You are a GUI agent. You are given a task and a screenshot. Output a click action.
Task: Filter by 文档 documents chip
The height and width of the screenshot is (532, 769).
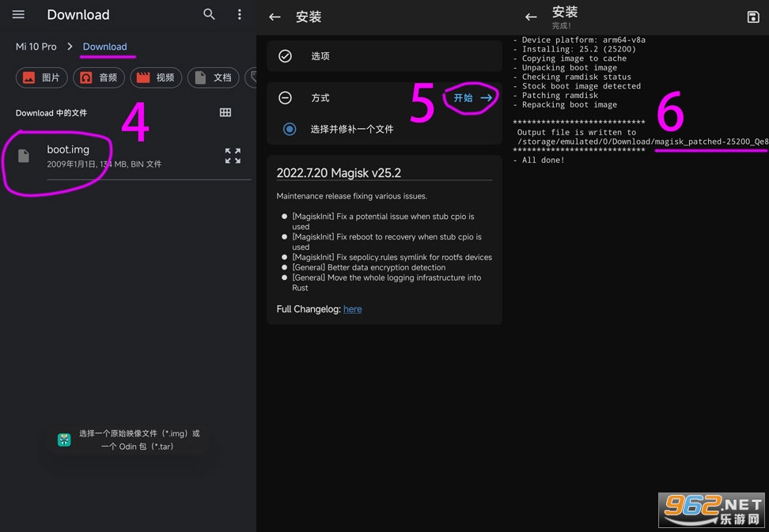point(214,77)
